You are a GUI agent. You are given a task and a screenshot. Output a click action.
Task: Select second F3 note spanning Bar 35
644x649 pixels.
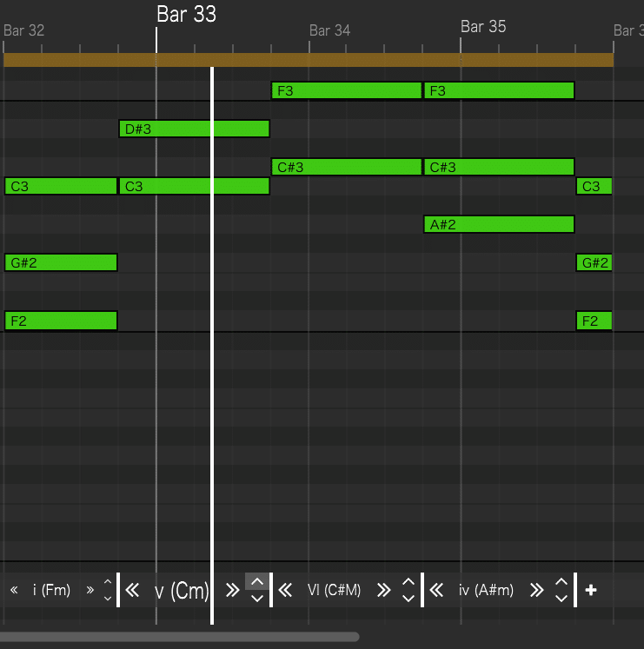[499, 90]
